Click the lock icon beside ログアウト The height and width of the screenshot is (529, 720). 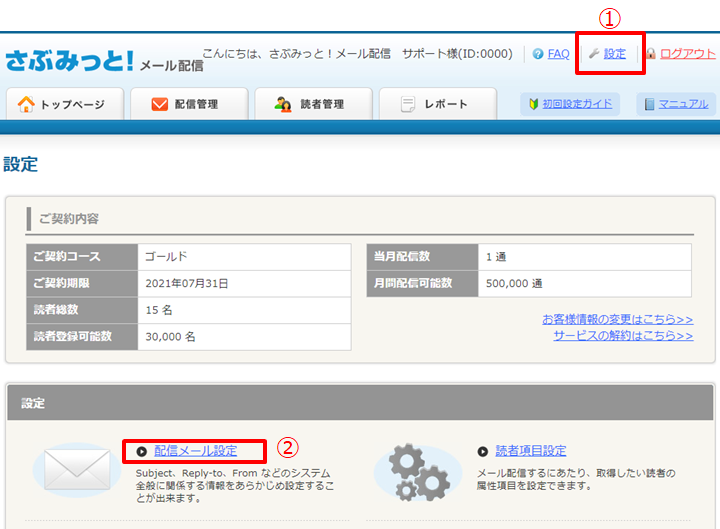(x=651, y=54)
